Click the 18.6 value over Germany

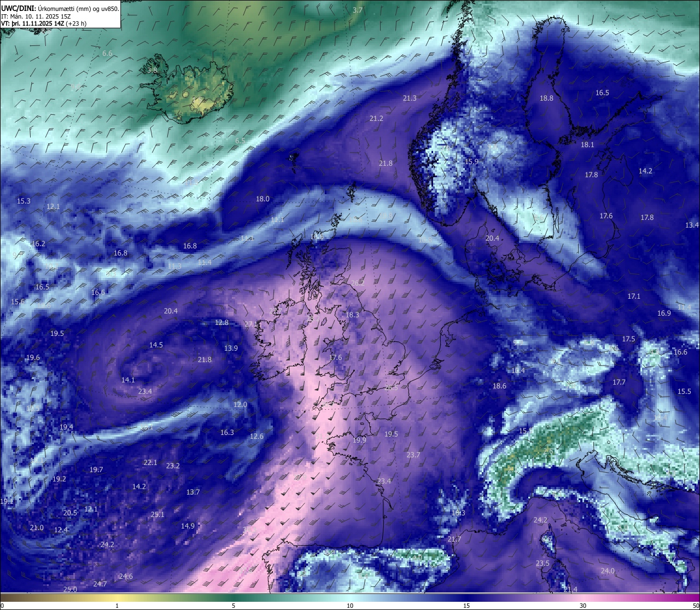(499, 386)
